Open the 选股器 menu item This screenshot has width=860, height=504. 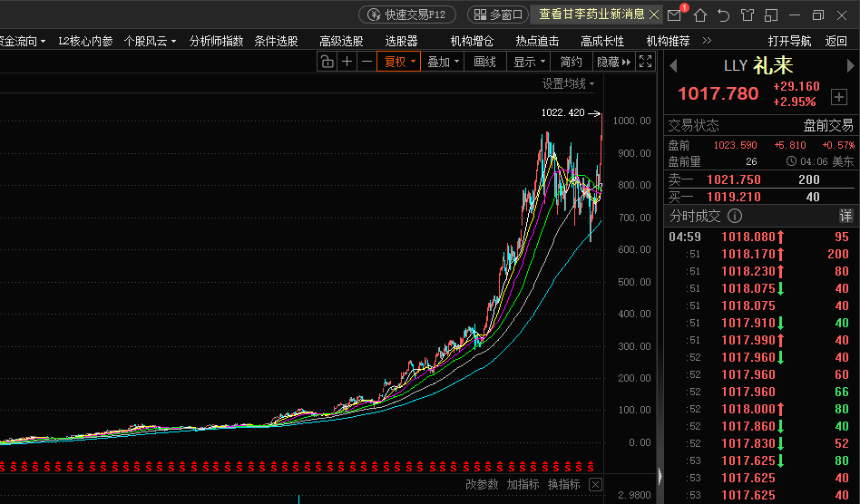click(401, 41)
